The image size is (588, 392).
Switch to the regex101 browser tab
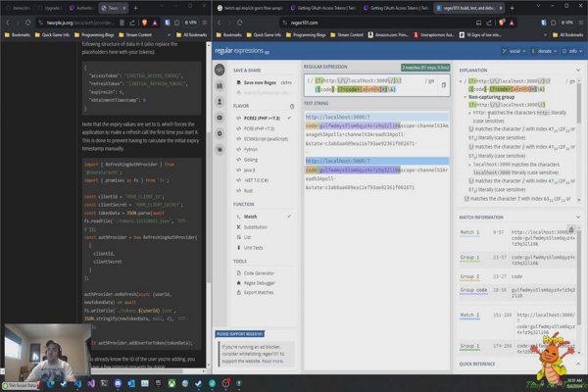pyautogui.click(x=468, y=8)
